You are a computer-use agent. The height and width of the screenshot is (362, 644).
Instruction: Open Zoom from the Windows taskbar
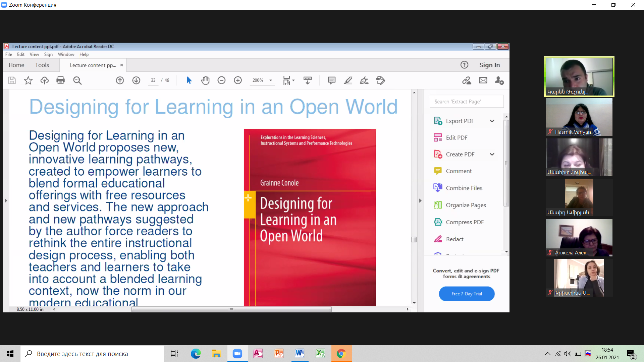pyautogui.click(x=237, y=354)
